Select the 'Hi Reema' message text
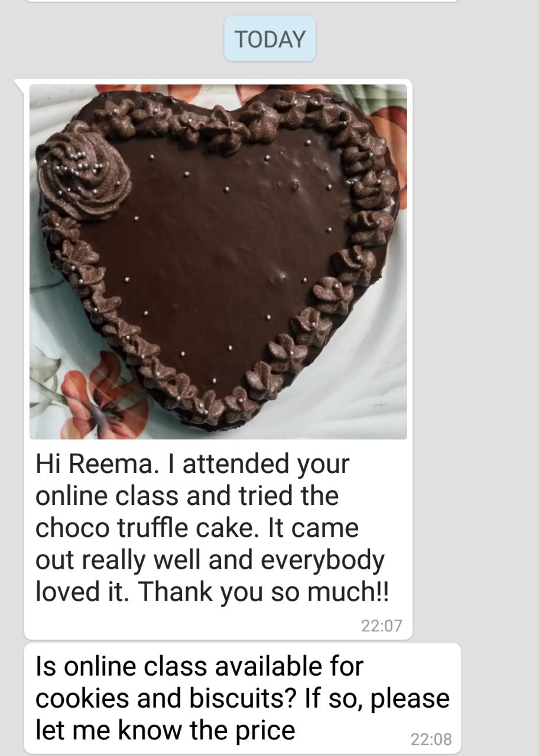 coord(212,527)
